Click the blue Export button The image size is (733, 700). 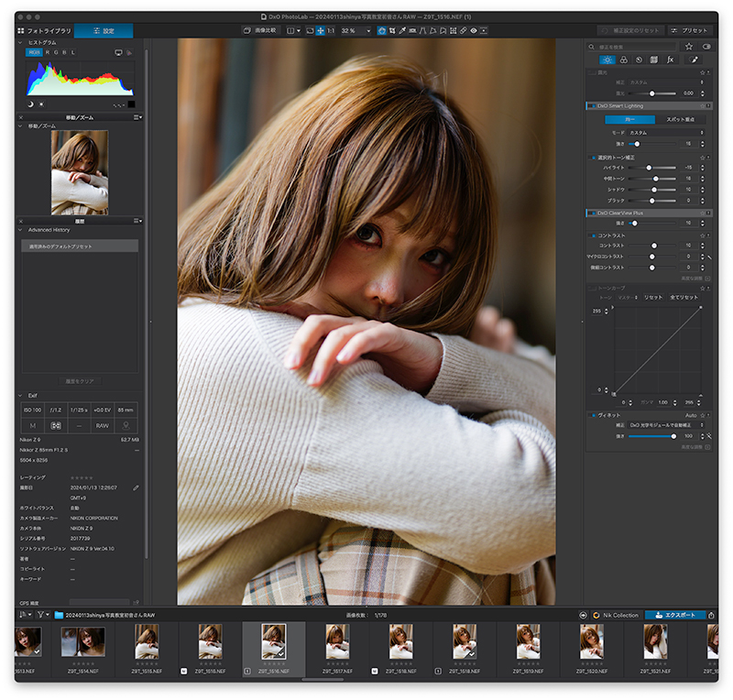(x=674, y=616)
